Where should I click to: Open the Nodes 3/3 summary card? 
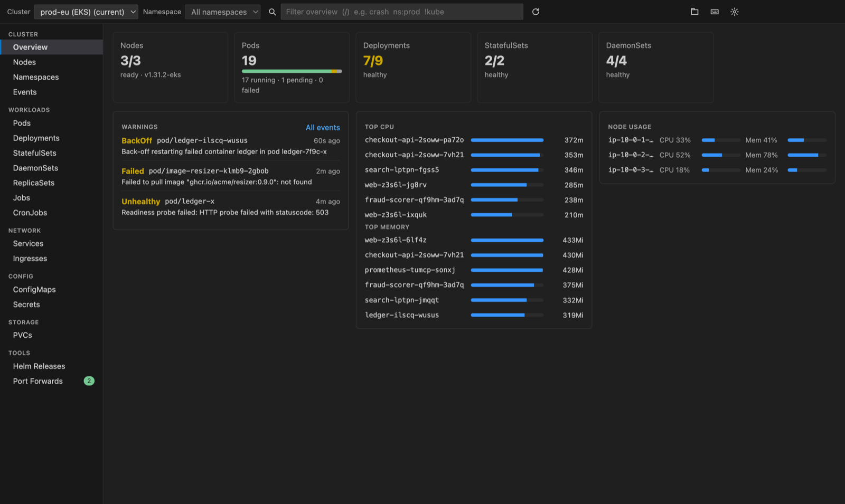(x=171, y=68)
